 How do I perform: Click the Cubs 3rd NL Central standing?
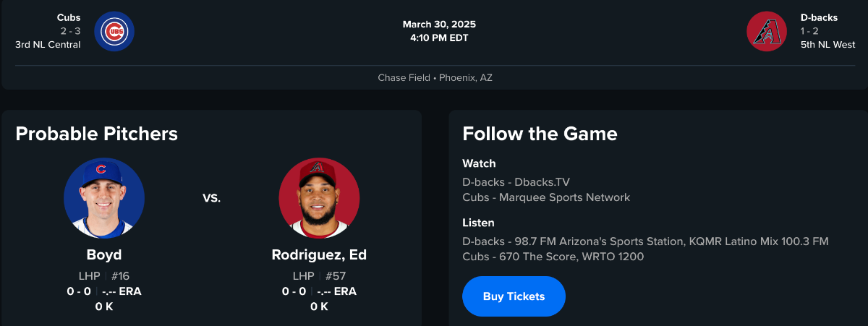48,45
